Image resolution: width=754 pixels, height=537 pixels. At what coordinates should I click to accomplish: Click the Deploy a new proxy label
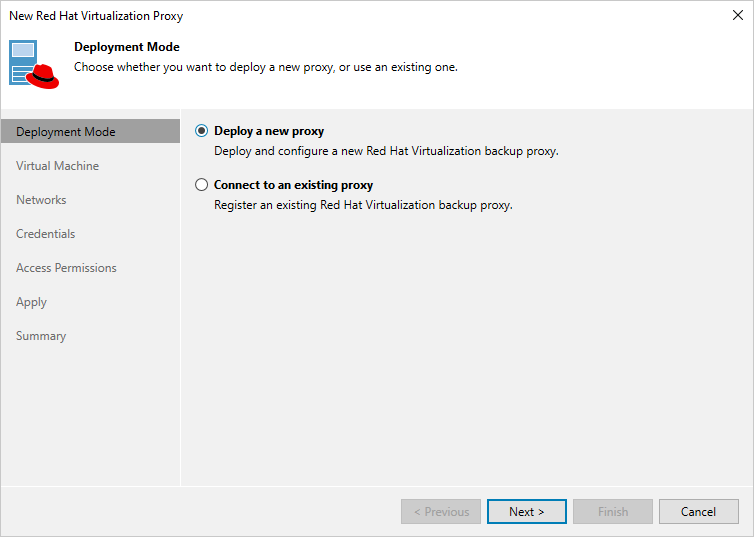[x=269, y=131]
